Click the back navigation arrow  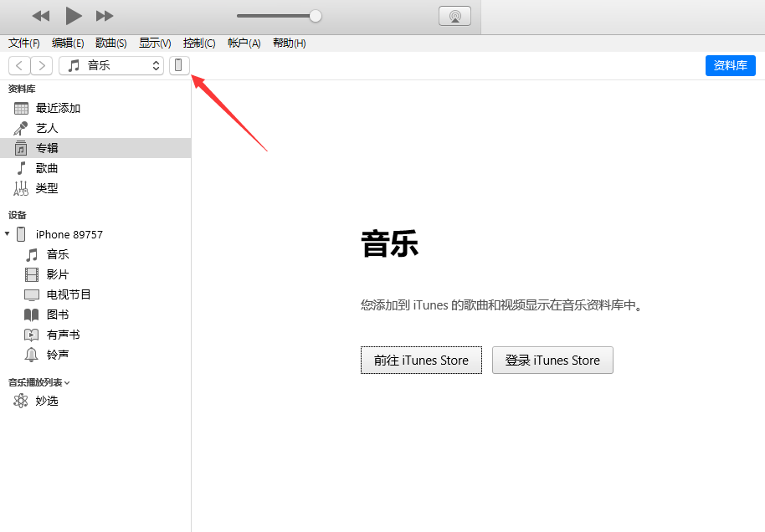(18, 65)
